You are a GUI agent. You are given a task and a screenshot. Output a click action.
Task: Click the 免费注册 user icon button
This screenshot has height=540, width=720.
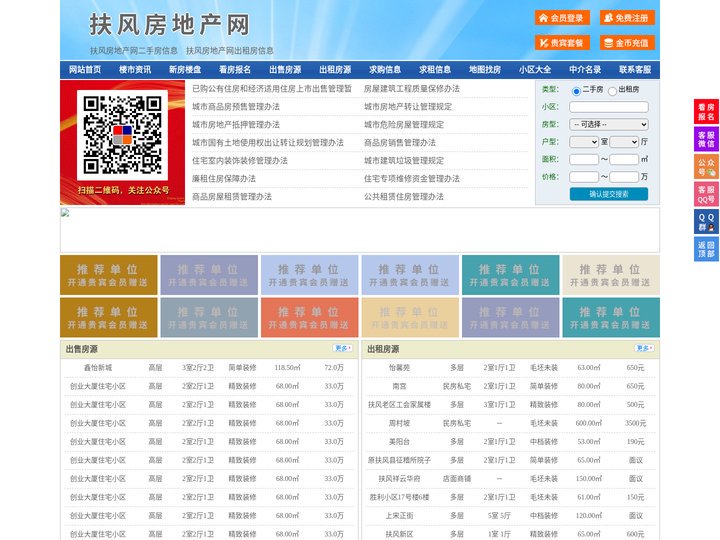pyautogui.click(x=627, y=18)
